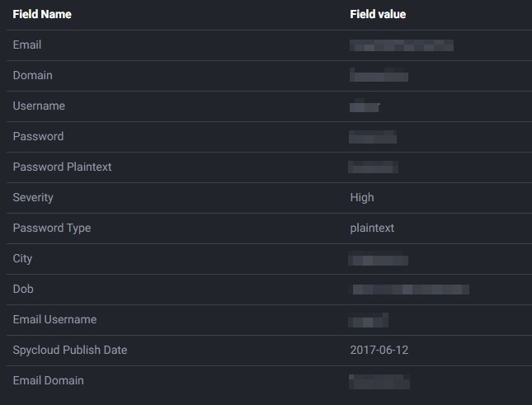Select the Email Username label
The image size is (532, 405).
pos(54,319)
